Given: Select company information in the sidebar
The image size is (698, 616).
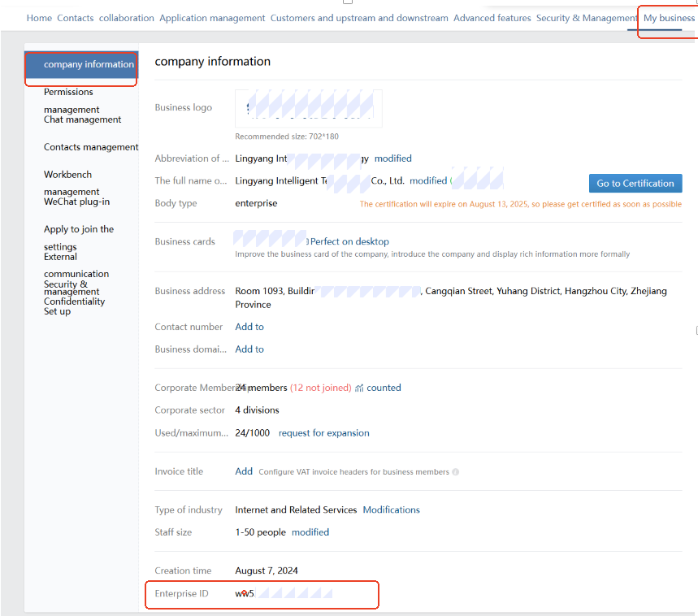Looking at the screenshot, I should coord(81,64).
